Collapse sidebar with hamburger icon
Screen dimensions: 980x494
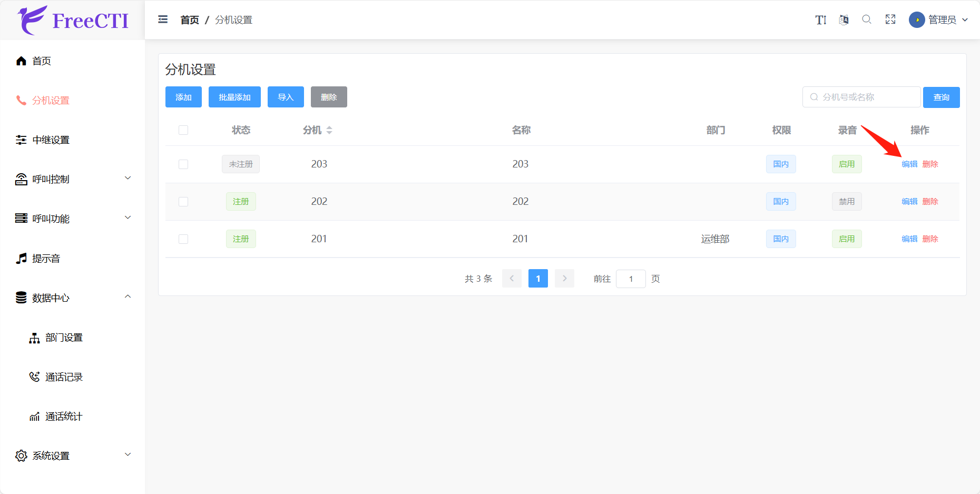tap(163, 19)
